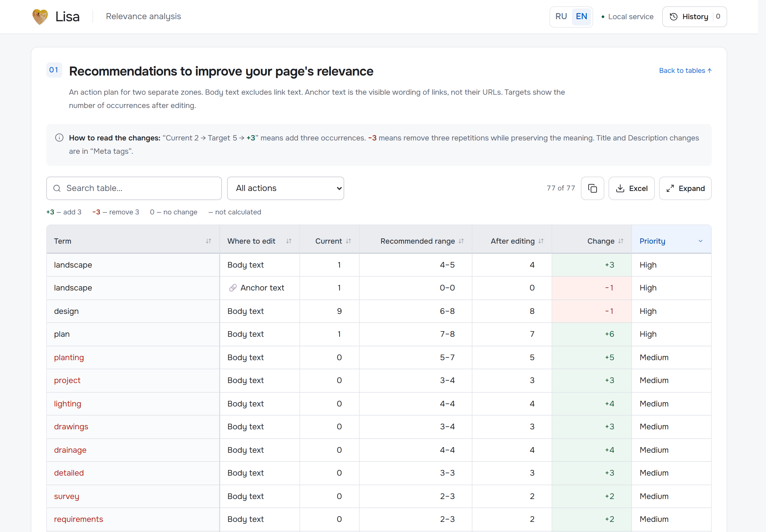This screenshot has width=766, height=532.
Task: Click the Lisa app name text
Action: (x=67, y=17)
